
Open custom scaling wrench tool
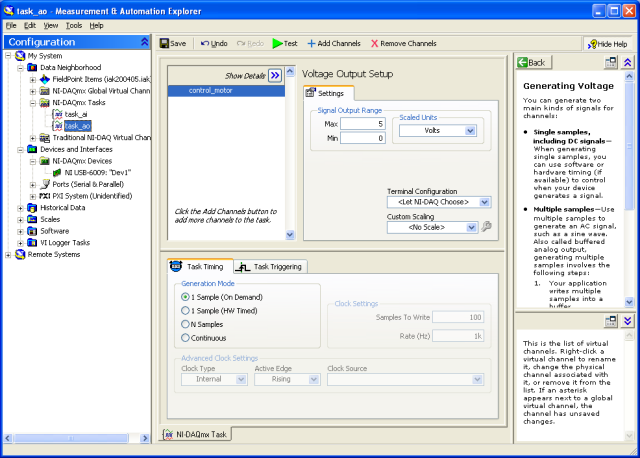point(486,227)
